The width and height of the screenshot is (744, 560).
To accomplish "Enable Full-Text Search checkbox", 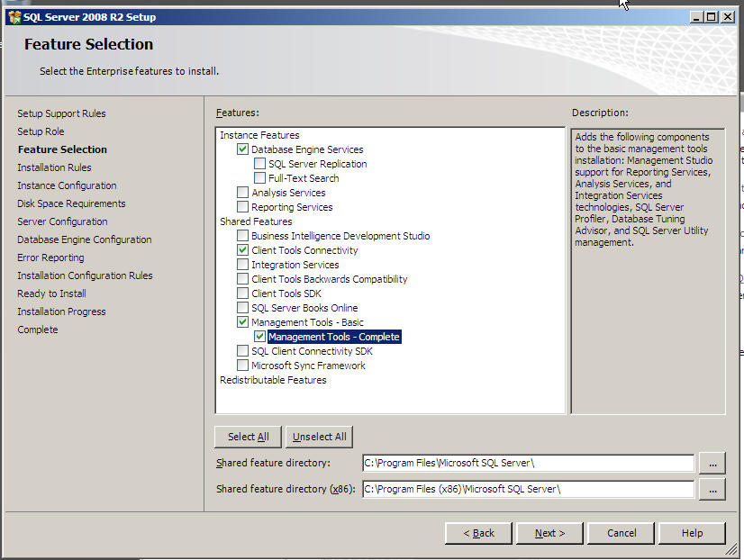I will [259, 178].
